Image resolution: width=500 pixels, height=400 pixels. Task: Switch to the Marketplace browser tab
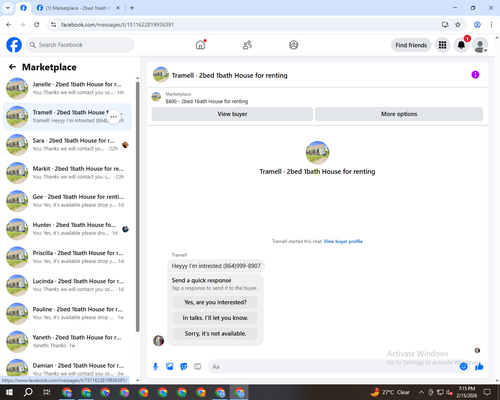click(79, 8)
